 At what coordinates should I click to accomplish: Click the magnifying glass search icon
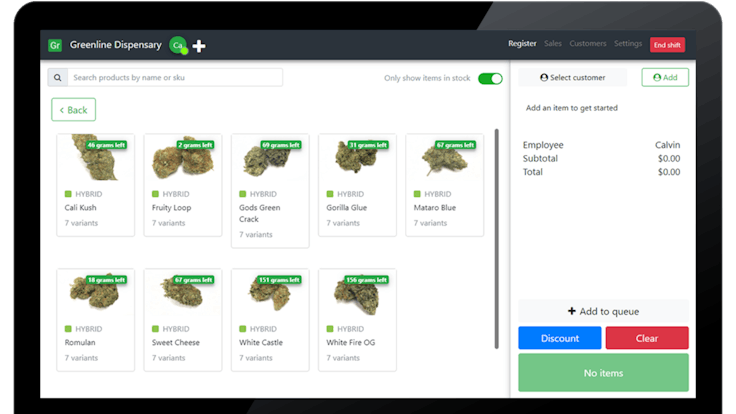[58, 78]
